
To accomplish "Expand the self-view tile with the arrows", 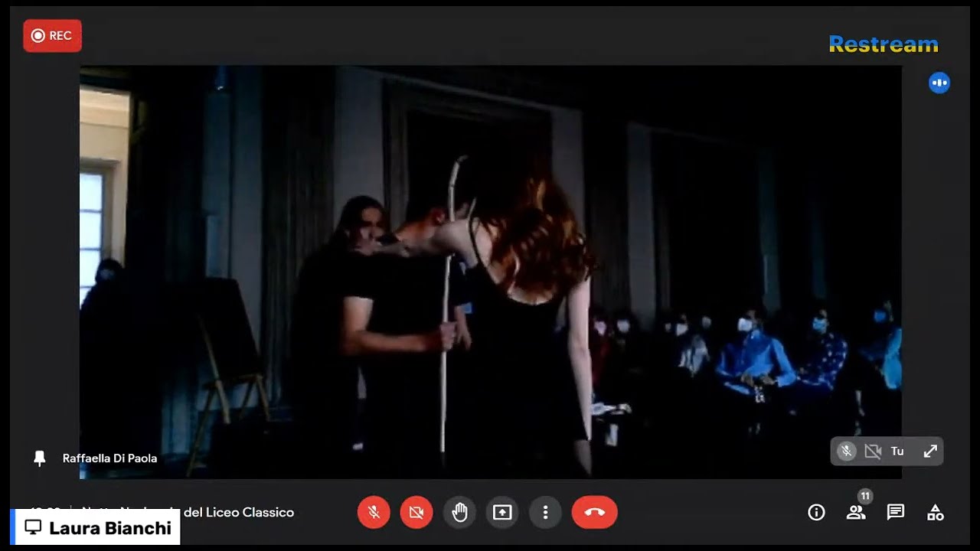I will point(930,452).
